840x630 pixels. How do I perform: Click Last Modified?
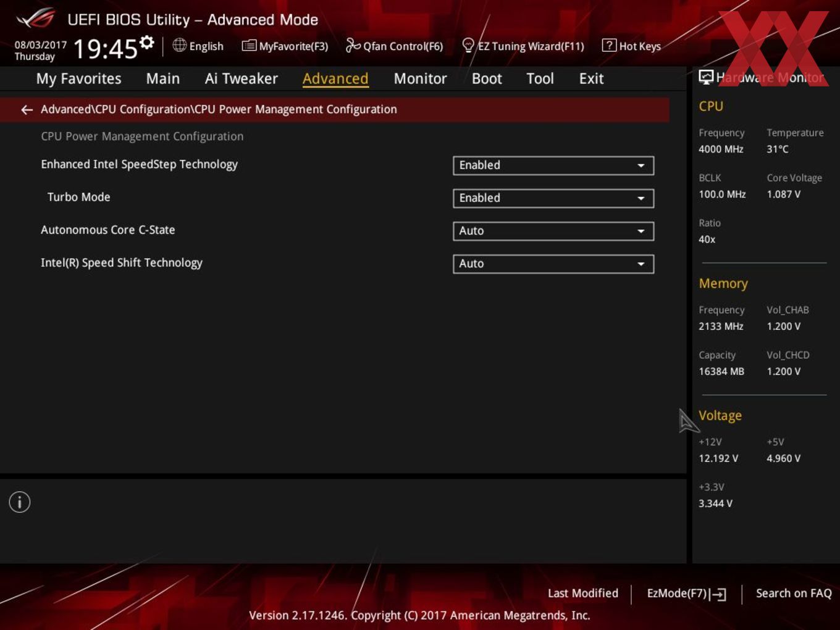coord(583,594)
